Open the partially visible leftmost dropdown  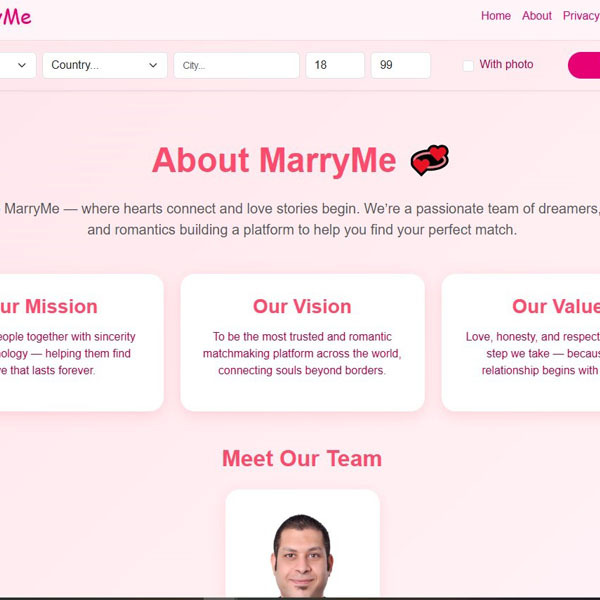click(x=18, y=65)
